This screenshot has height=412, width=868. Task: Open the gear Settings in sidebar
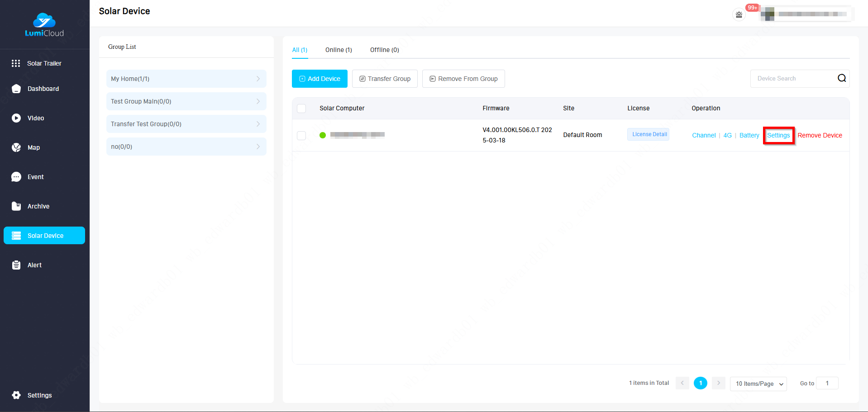click(x=16, y=395)
